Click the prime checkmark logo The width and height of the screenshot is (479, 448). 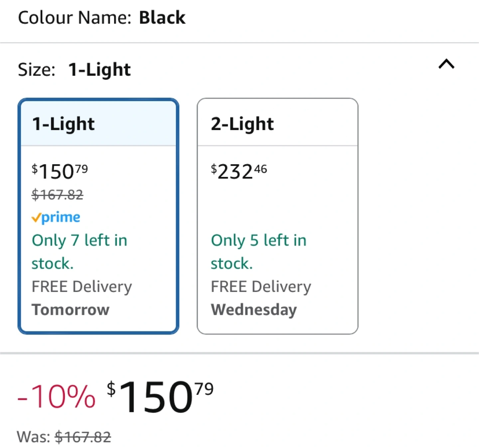(x=56, y=217)
